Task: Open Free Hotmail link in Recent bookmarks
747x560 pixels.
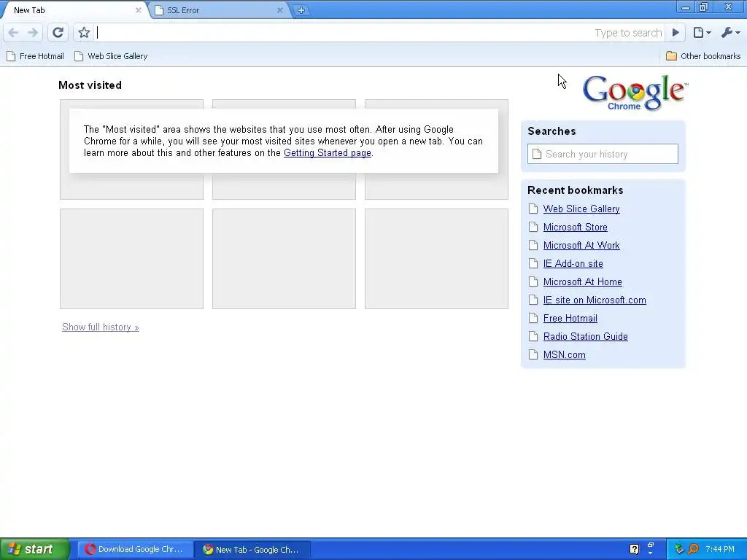Action: [570, 318]
